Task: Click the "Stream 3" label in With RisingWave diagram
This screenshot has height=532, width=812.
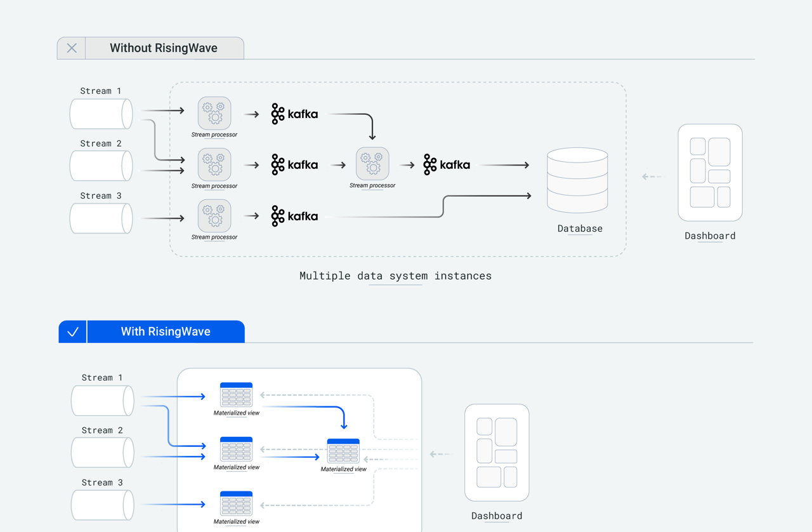Action: point(102,482)
